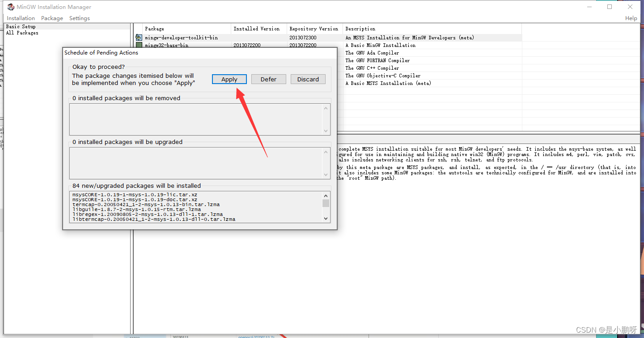This screenshot has height=338, width=644.
Task: Click repository version 2013072300 cell
Action: click(303, 38)
